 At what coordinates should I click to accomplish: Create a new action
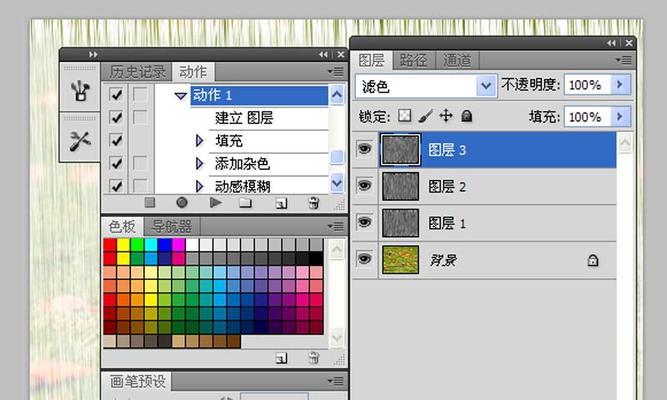point(281,203)
